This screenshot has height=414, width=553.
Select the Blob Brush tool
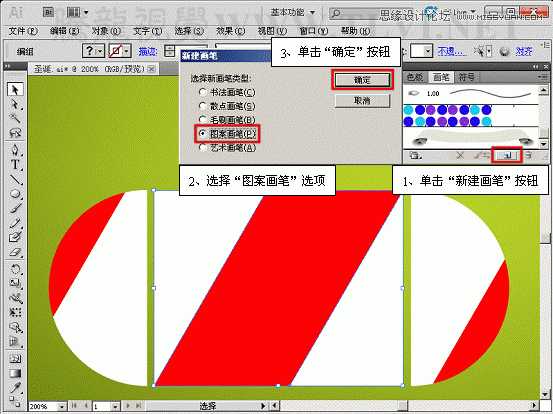tap(15, 237)
